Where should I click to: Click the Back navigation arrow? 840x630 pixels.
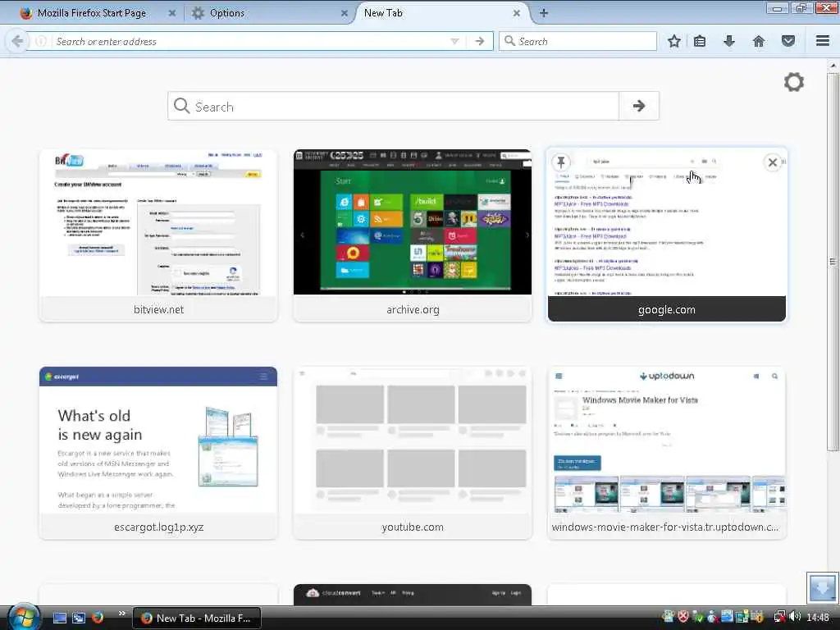point(17,41)
